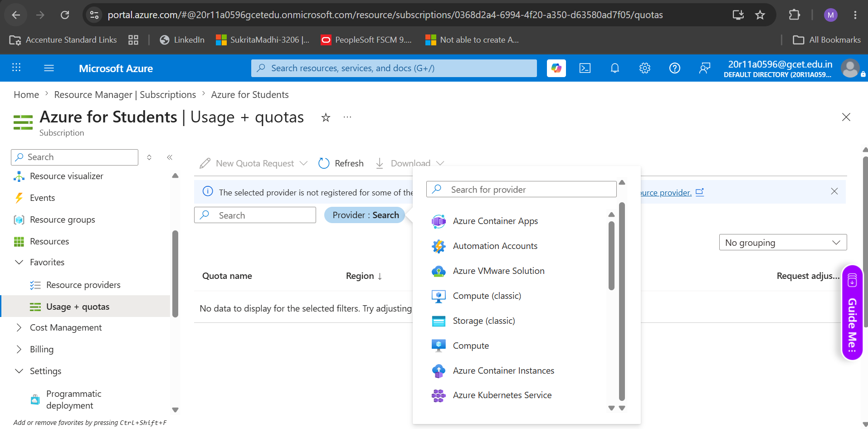
Task: Click the sidebar scrollbar thumb
Action: (x=175, y=273)
